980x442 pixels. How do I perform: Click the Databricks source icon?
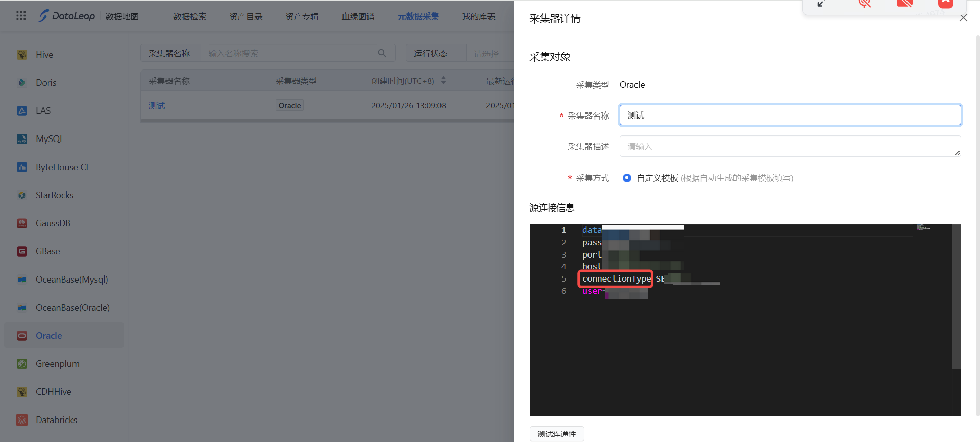(x=22, y=420)
